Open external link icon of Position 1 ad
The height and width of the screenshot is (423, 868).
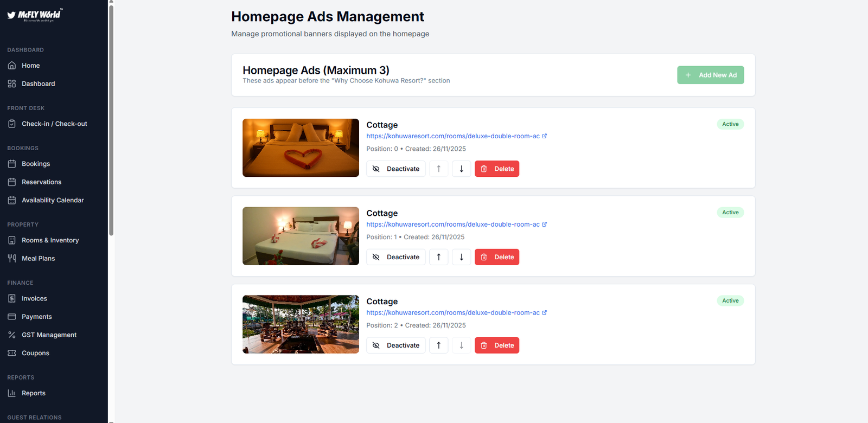545,225
